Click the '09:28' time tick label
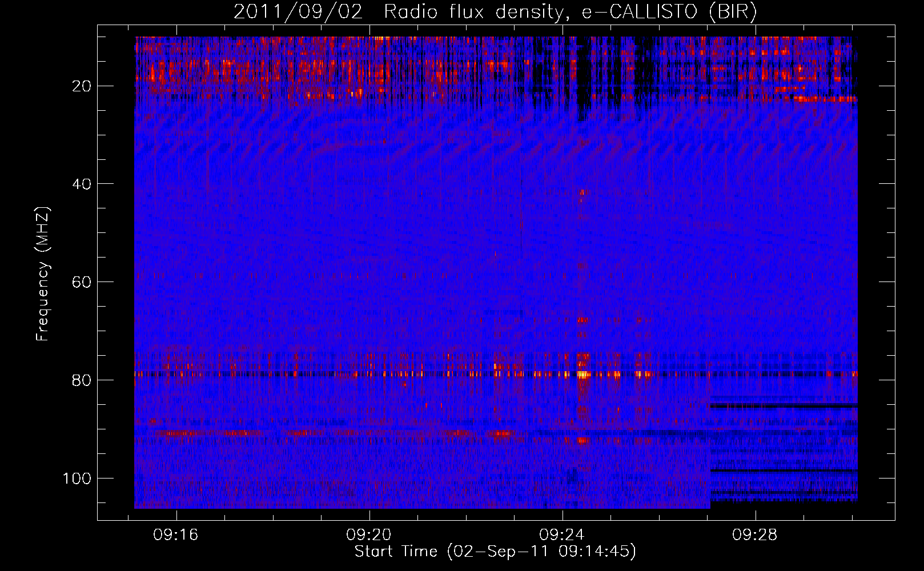 point(755,535)
